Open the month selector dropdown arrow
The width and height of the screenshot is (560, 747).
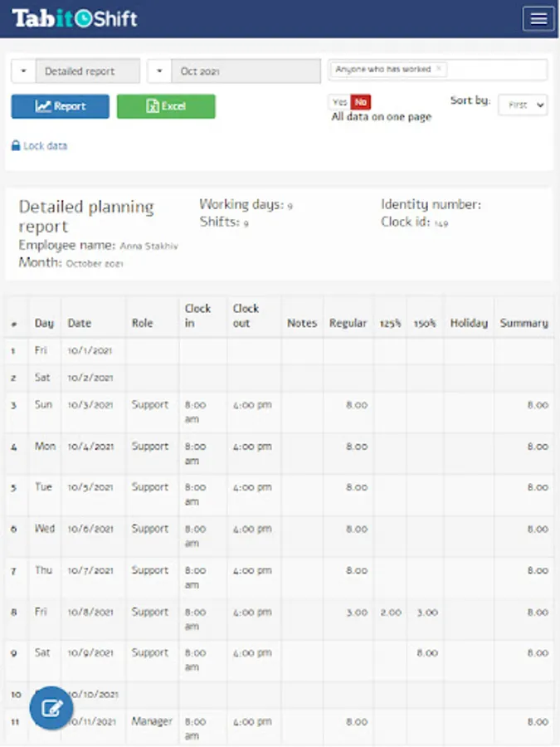159,71
